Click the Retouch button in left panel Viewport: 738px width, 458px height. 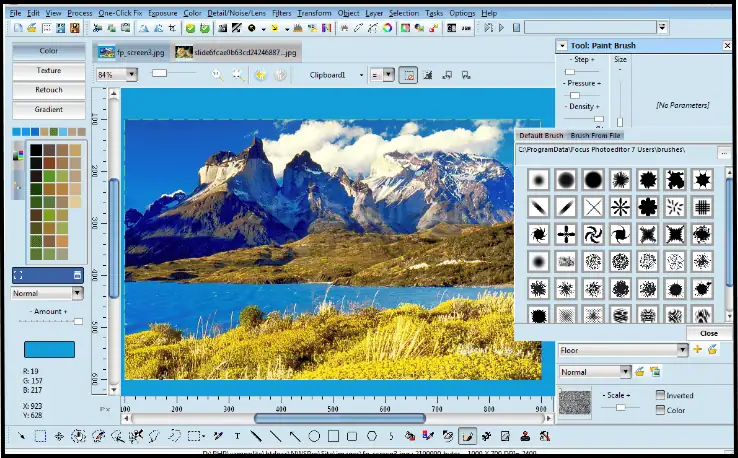click(x=49, y=90)
